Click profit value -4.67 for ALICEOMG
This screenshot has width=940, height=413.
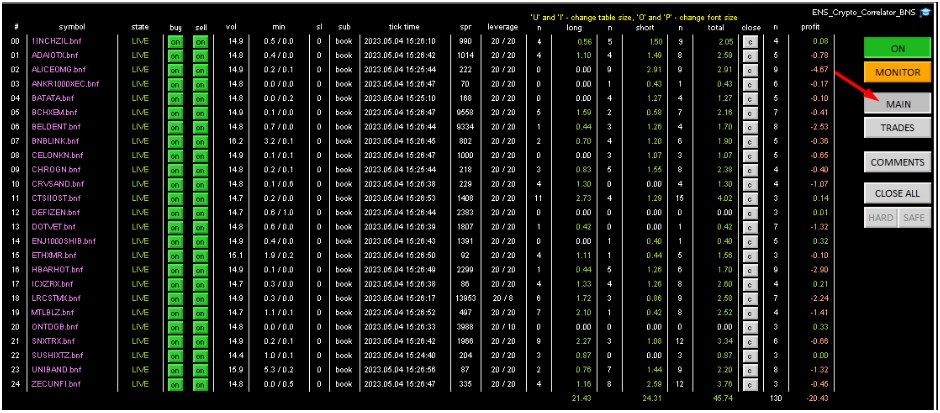point(820,70)
